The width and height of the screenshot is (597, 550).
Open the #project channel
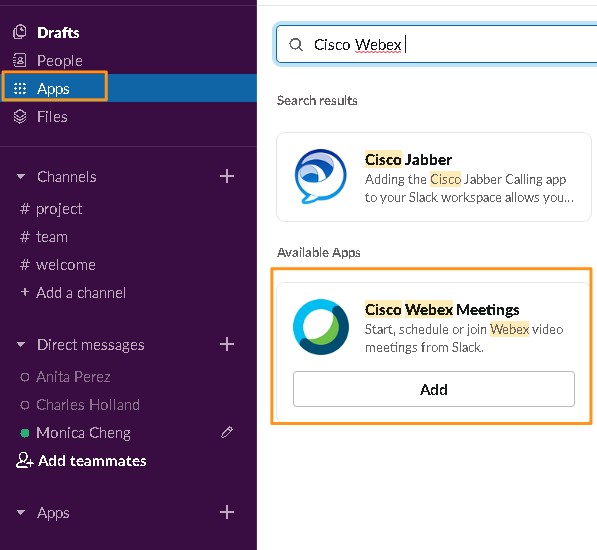pos(128,209)
